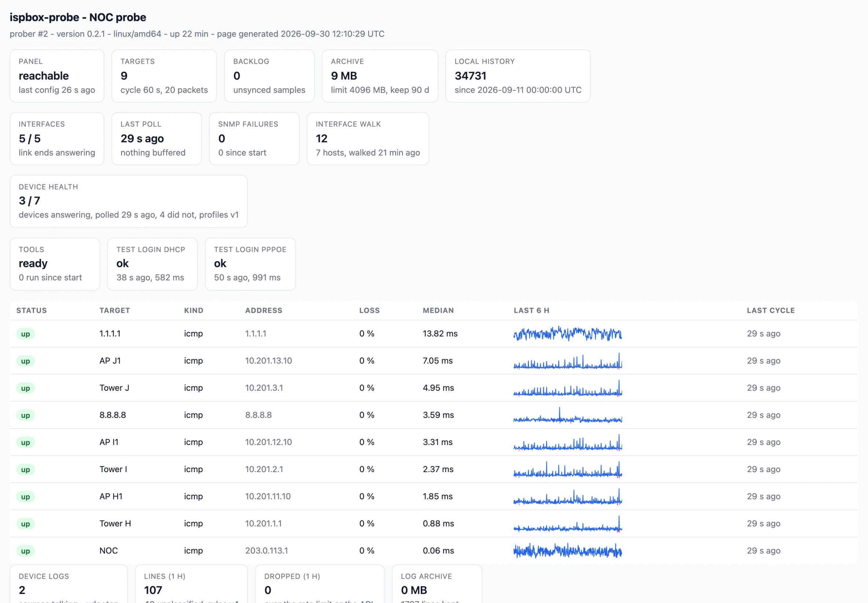Click the up badge for Tower H
Viewport: 868px width, 603px height.
coord(25,524)
